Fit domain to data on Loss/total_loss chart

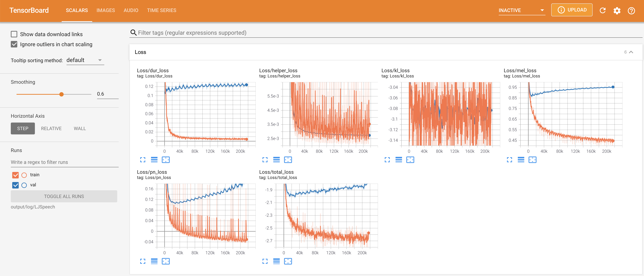(288, 261)
